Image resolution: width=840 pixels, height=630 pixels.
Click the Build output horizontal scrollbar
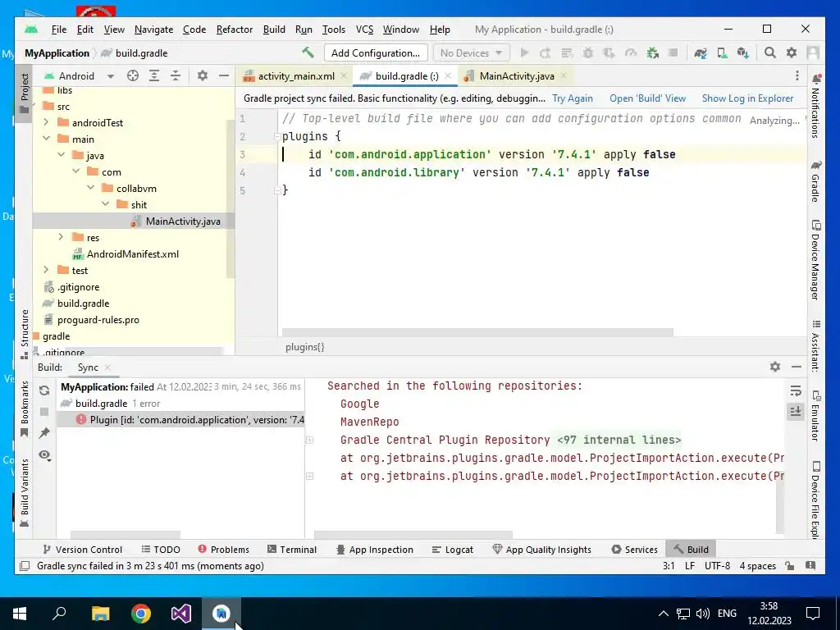click(413, 535)
